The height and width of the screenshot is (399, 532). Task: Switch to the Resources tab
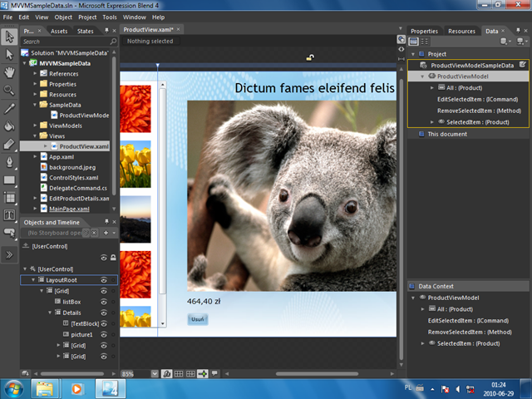coord(461,32)
